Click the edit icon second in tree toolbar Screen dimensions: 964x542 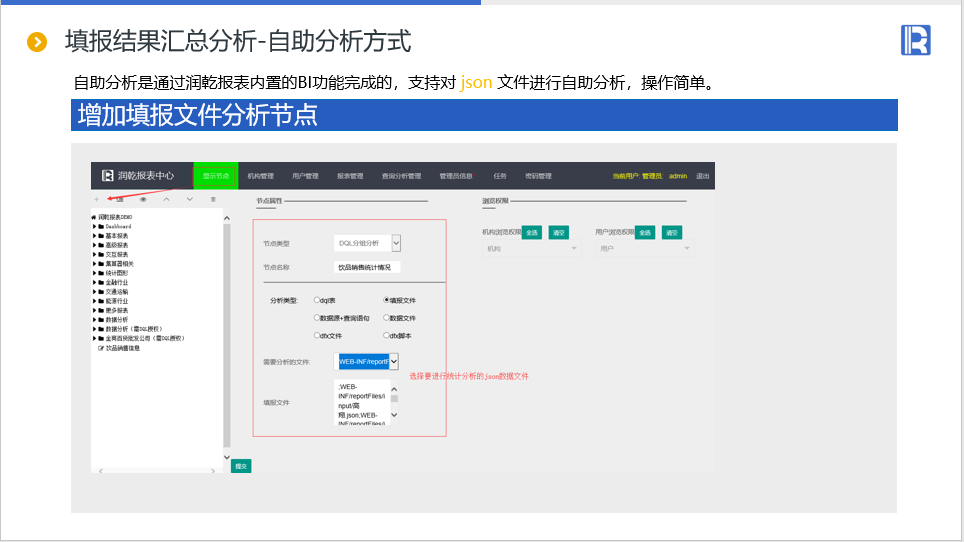(119, 199)
